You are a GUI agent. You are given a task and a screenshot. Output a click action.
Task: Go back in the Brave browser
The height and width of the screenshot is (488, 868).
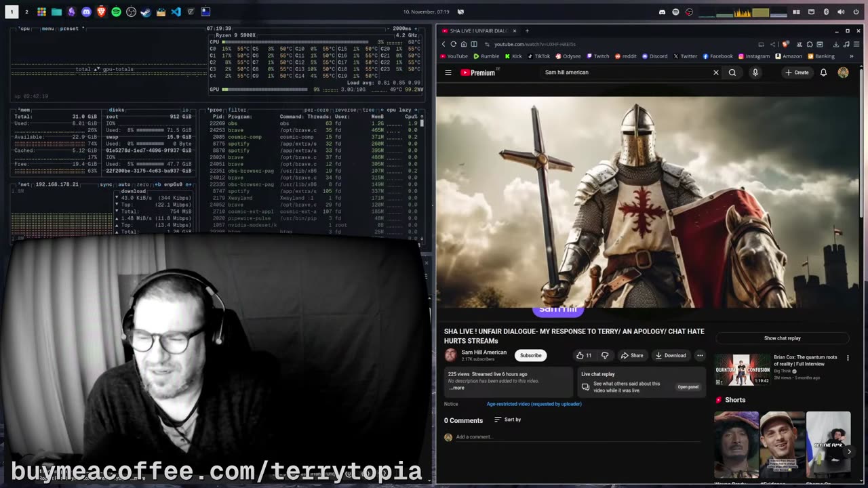click(443, 44)
